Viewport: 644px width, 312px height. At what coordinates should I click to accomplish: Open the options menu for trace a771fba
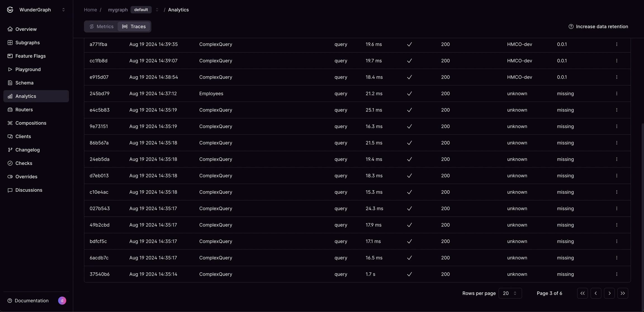617,44
